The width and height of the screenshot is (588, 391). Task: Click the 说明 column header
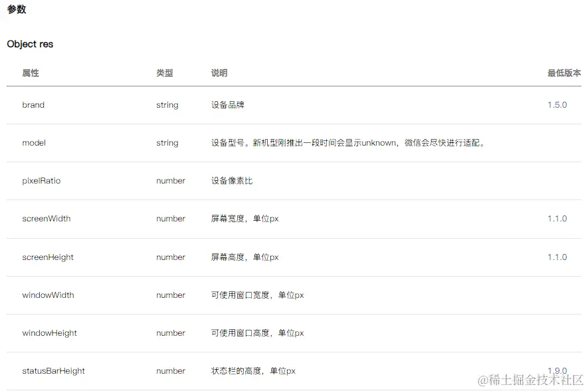click(x=219, y=73)
